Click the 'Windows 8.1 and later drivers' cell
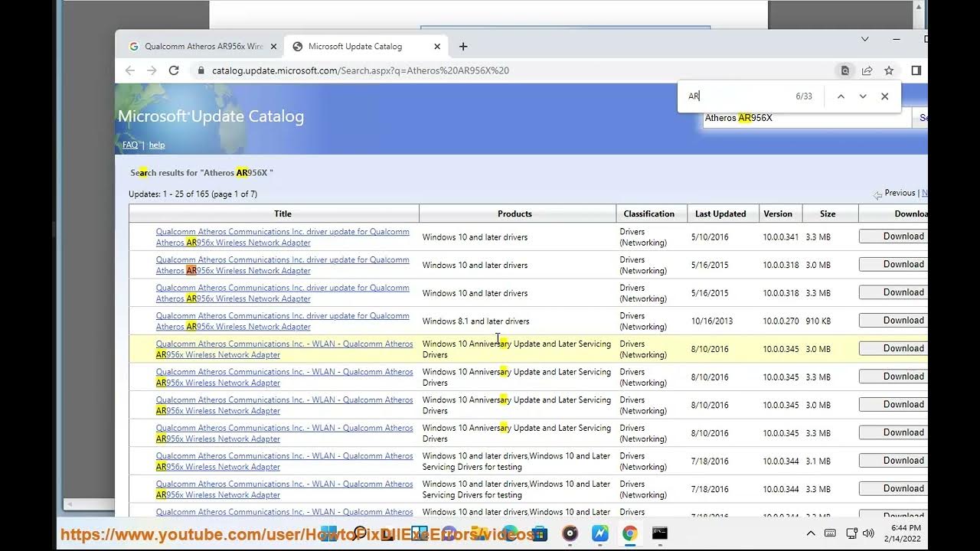This screenshot has height=551, width=980. pyautogui.click(x=475, y=321)
